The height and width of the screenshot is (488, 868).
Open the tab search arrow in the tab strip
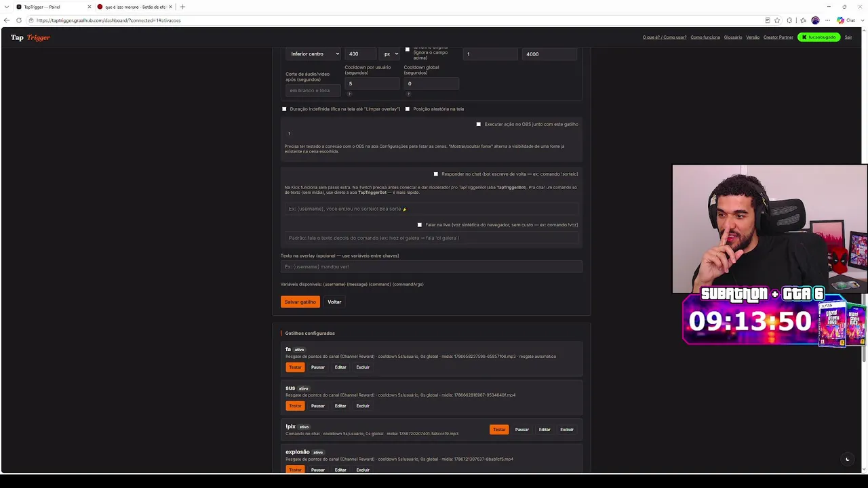tap(6, 7)
